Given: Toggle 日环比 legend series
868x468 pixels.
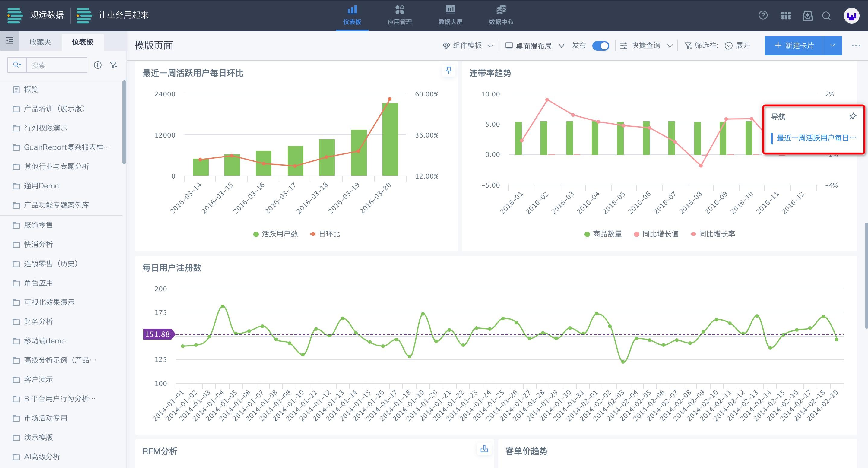Looking at the screenshot, I should (x=325, y=234).
